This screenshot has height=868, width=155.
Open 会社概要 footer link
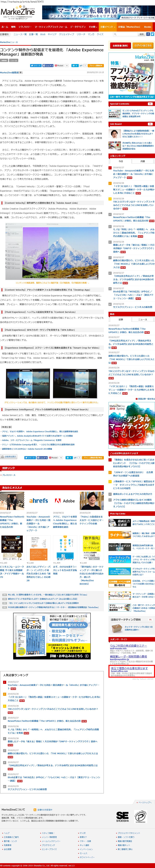tap(7, 849)
